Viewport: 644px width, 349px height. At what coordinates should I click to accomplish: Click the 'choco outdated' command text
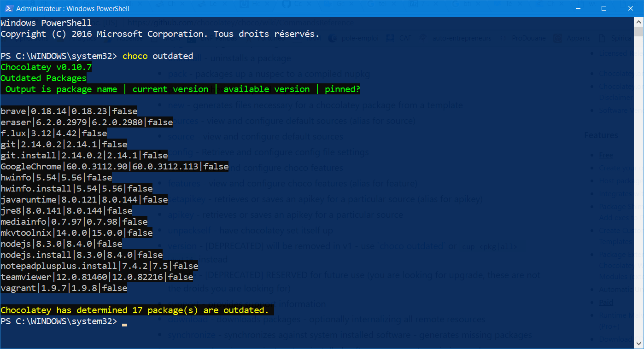[158, 56]
